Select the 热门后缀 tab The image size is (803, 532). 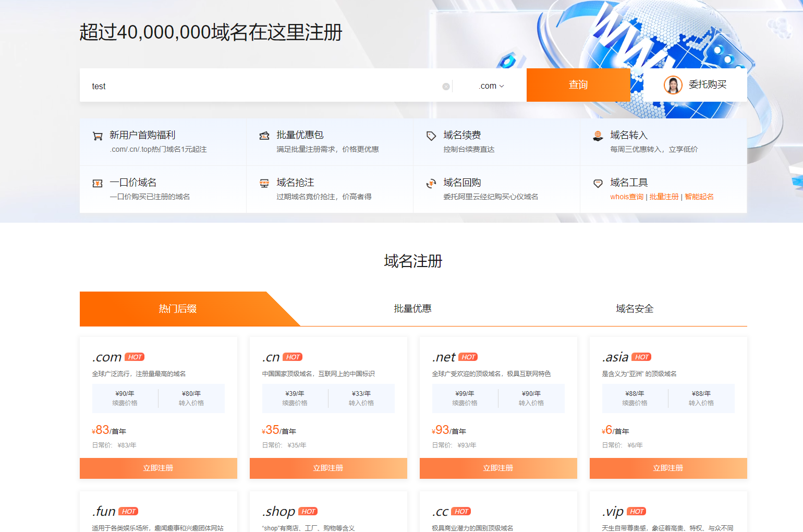coord(178,309)
